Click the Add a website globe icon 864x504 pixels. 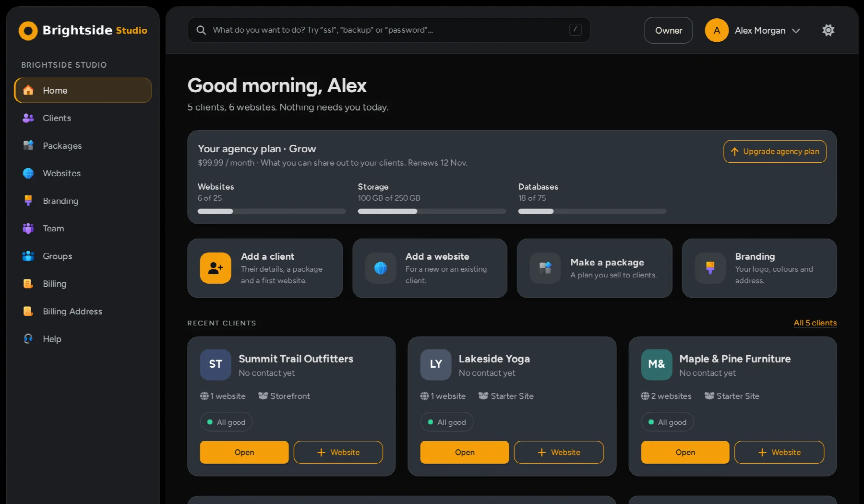coord(381,268)
